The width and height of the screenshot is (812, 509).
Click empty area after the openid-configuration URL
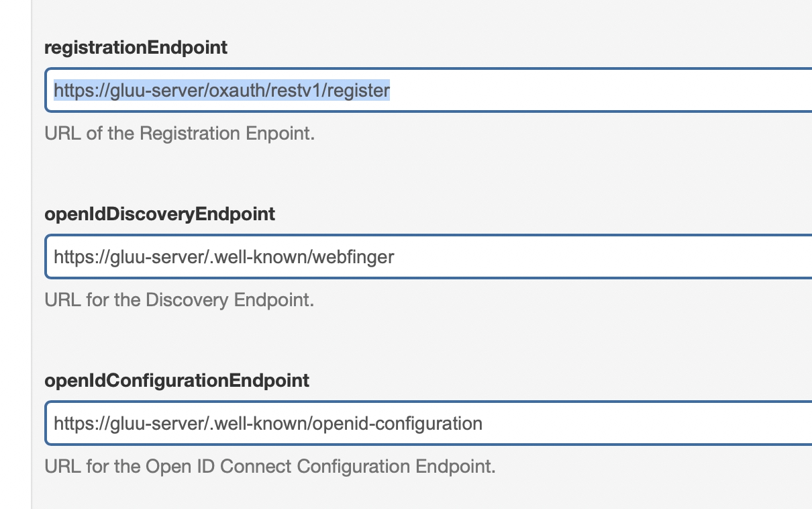pos(648,423)
